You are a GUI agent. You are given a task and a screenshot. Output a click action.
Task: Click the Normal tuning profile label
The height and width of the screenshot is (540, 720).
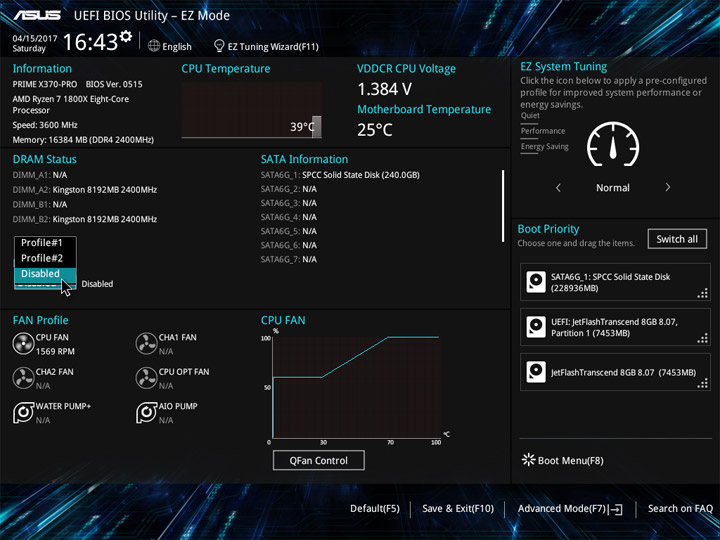tap(613, 188)
